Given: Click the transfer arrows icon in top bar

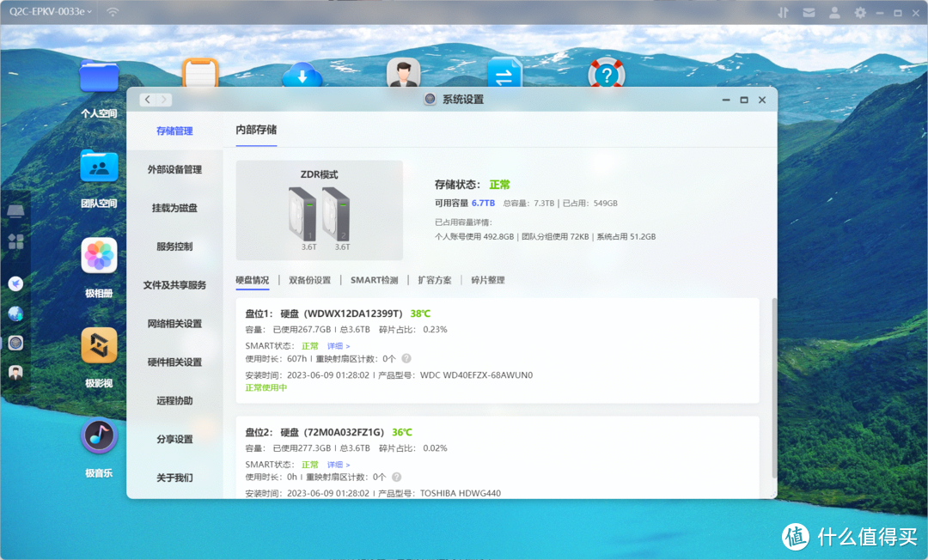Looking at the screenshot, I should coord(783,12).
